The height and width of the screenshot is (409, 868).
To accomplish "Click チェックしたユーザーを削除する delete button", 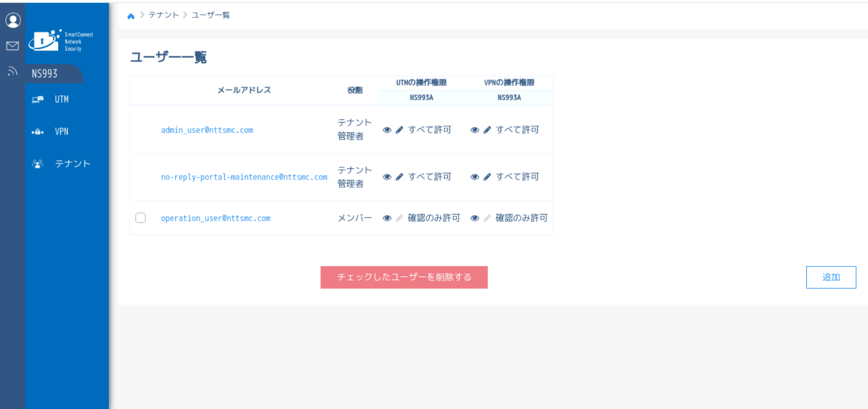I will coord(404,277).
